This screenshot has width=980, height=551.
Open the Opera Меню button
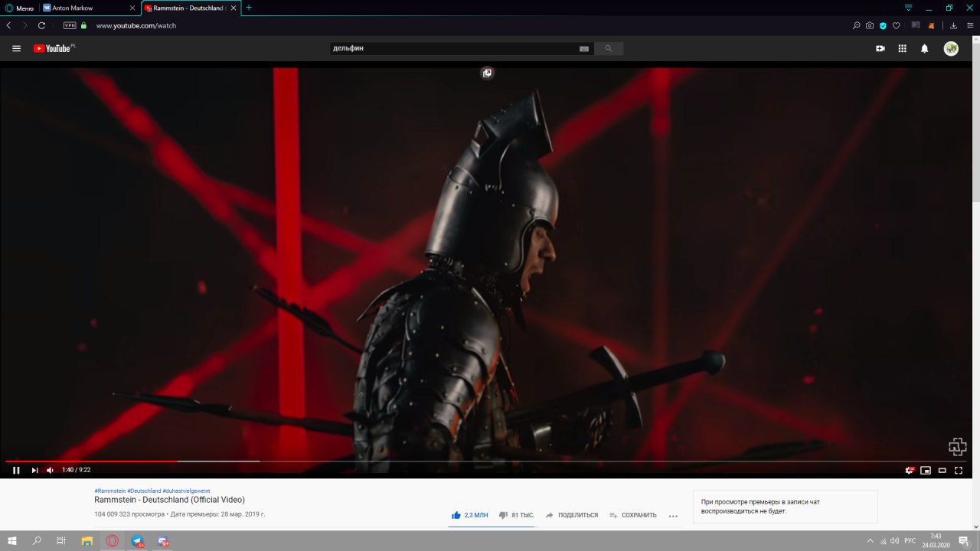click(x=19, y=8)
